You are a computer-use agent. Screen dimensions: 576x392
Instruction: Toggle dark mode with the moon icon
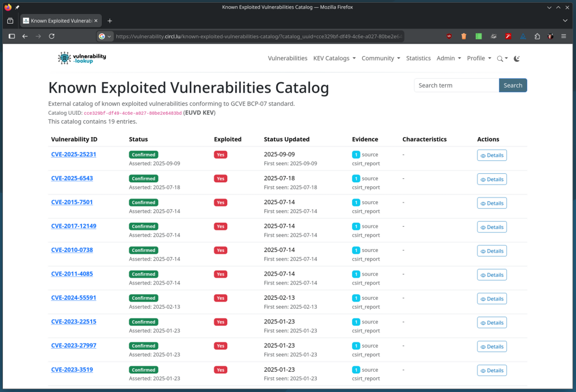tap(517, 58)
